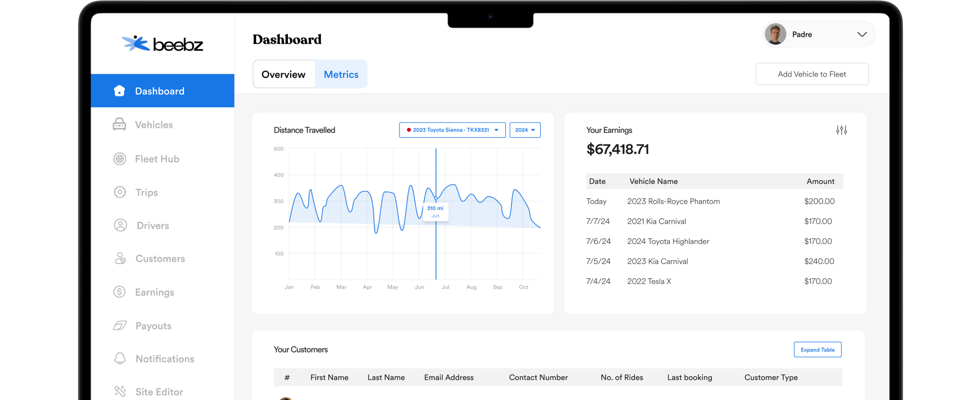Switch to the Metrics tab

(x=341, y=74)
